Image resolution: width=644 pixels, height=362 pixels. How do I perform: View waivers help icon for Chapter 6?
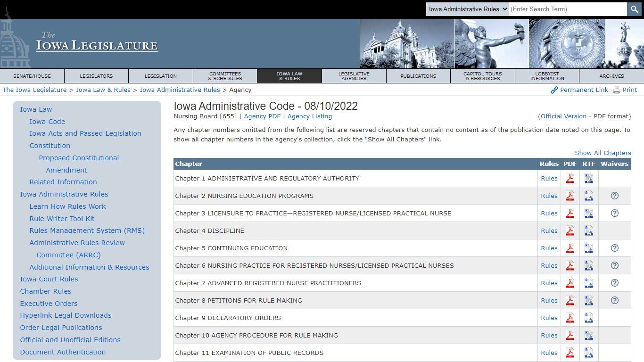pos(614,265)
